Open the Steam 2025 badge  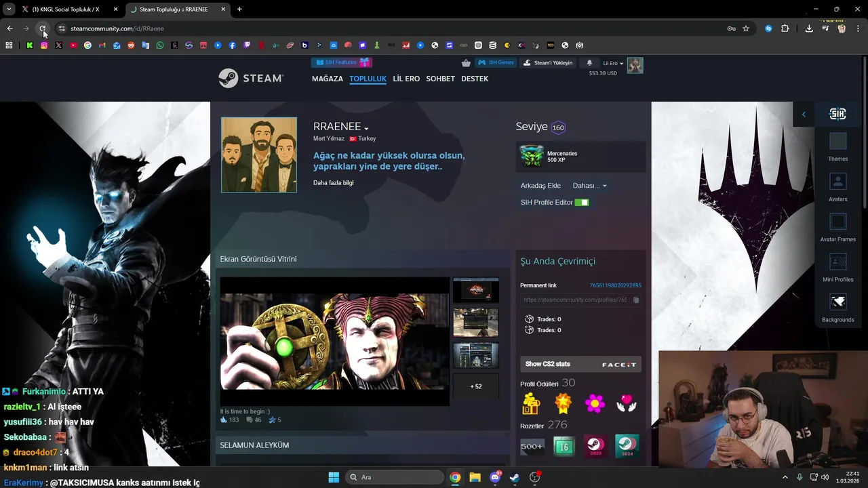click(x=595, y=446)
